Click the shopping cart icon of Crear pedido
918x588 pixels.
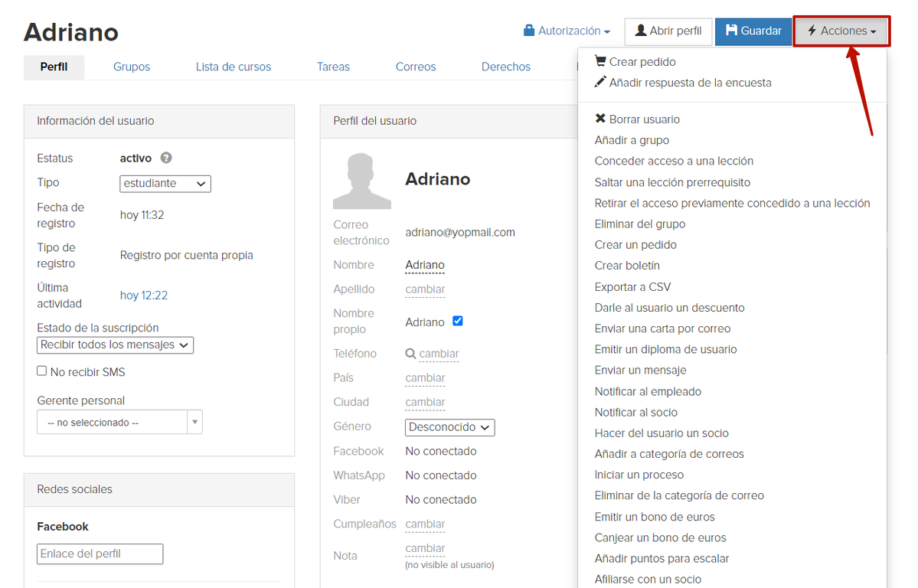(x=600, y=61)
